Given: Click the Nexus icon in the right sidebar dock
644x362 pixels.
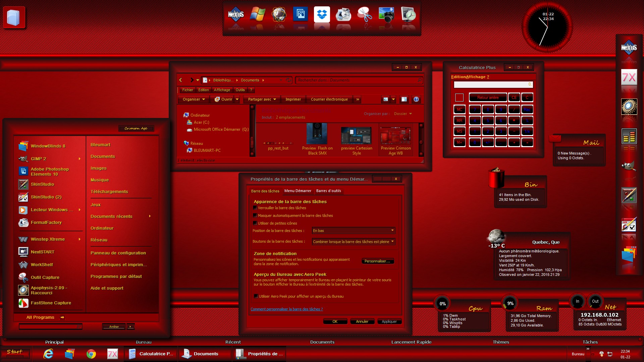Looking at the screenshot, I should (629, 48).
